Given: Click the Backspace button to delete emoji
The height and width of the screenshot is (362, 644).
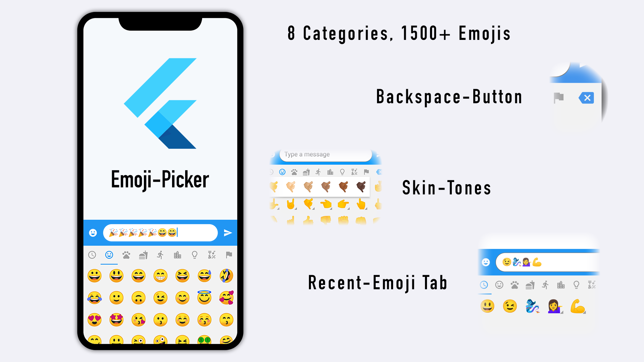Looking at the screenshot, I should coord(587,98).
